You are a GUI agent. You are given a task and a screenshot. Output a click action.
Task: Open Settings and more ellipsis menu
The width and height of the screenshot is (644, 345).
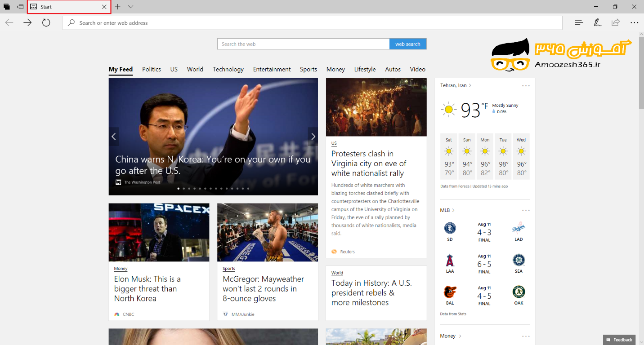(634, 22)
